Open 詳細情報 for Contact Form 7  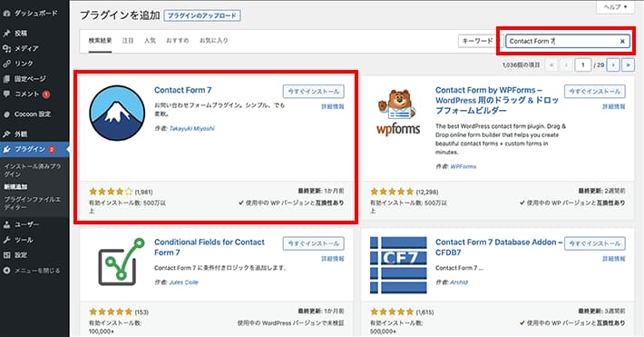[333, 106]
